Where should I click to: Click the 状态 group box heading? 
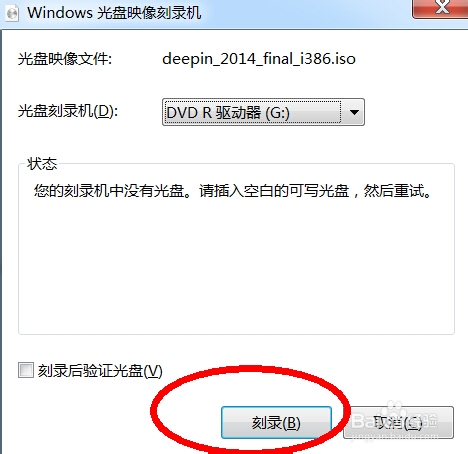pos(42,164)
